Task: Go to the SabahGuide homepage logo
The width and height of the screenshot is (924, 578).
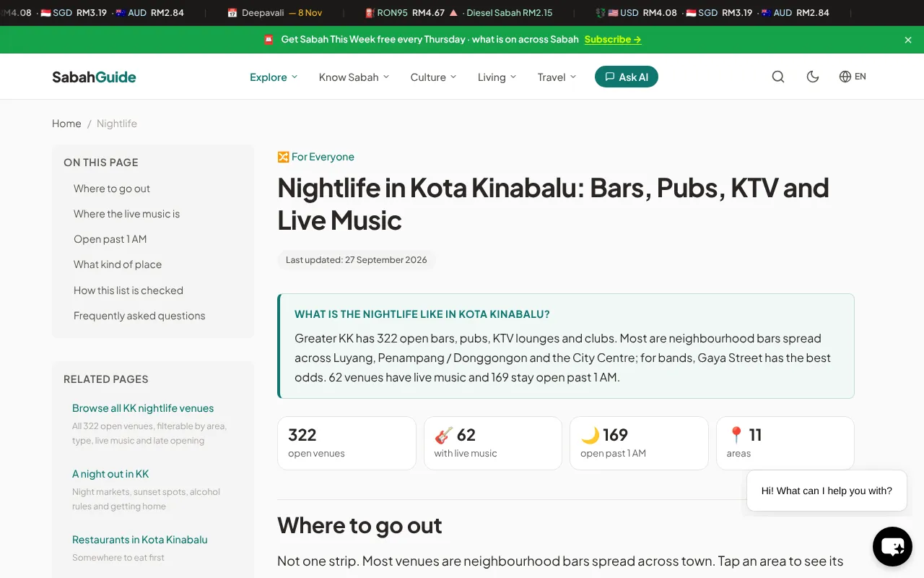Action: 94,77
